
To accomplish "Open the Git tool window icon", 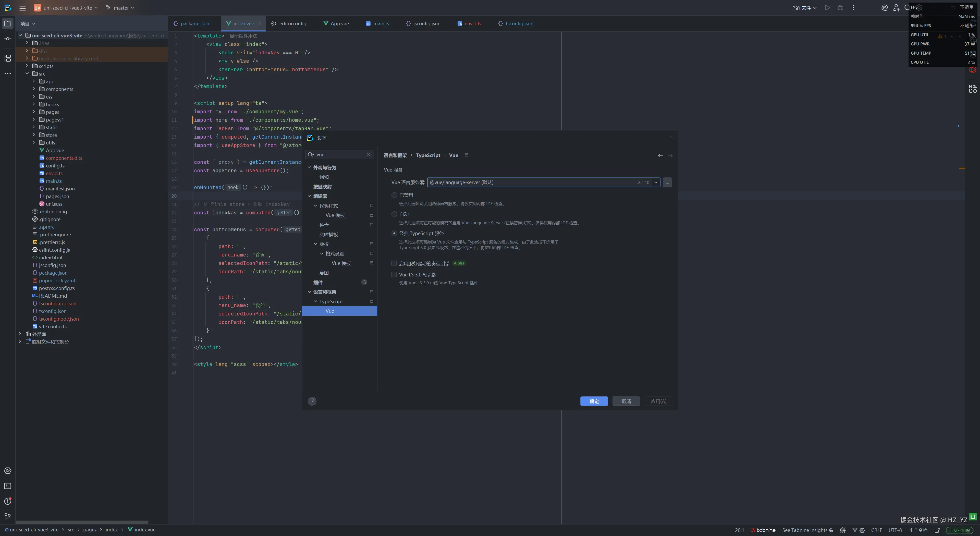I will coord(8,516).
